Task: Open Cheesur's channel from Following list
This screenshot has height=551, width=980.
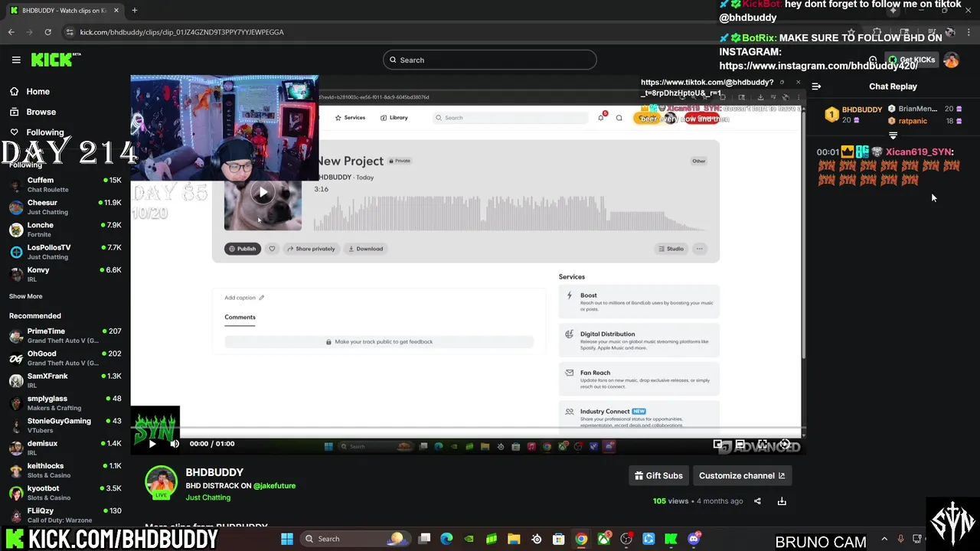Action: point(65,207)
